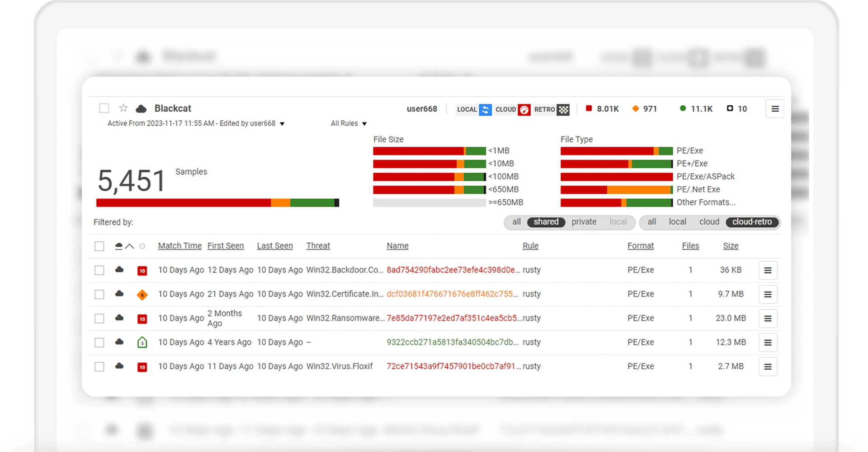868x452 pixels.
Task: Tick the checkbox next to Blackcat ruleset
Action: 104,108
